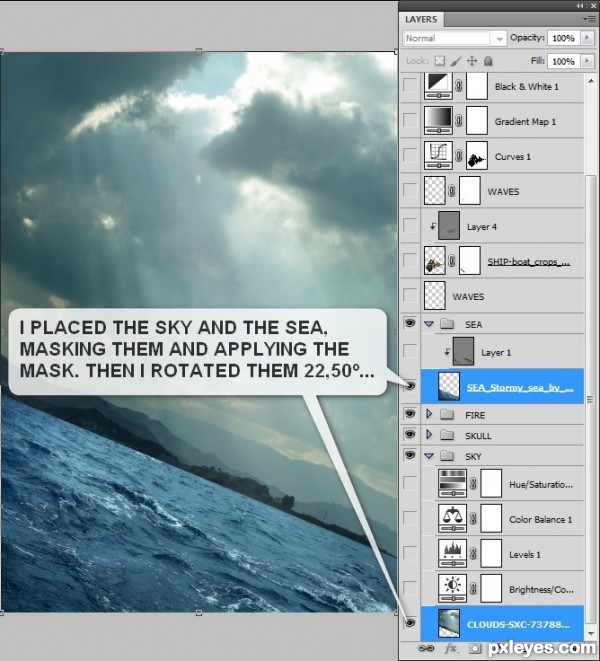This screenshot has width=600, height=661.
Task: Show the Layer 4 visibility box
Action: (x=410, y=226)
